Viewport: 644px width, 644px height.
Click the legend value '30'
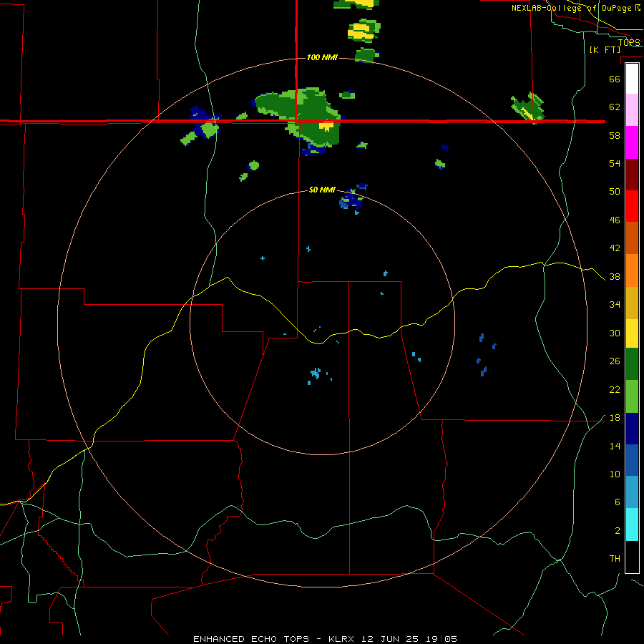(x=615, y=333)
